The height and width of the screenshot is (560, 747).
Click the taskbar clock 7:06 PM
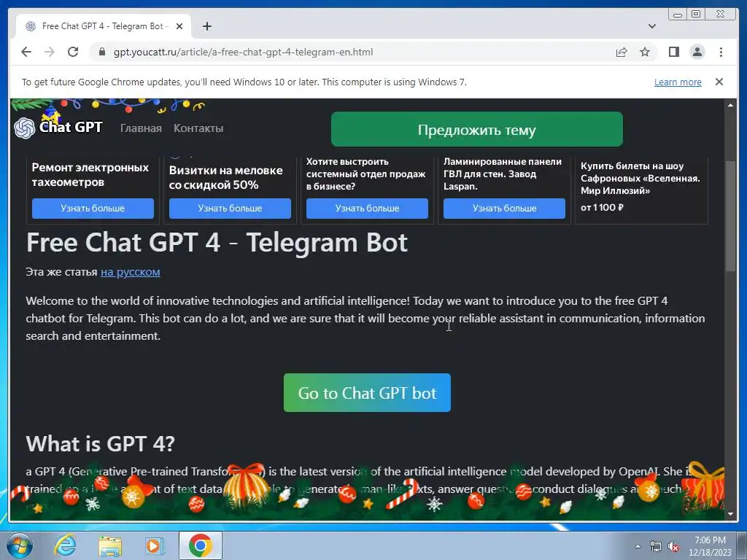point(710,540)
